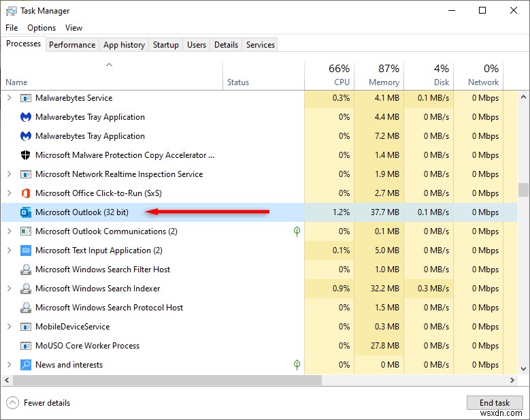The height and width of the screenshot is (420, 530).
Task: Switch to the App history tab
Action: click(x=124, y=45)
